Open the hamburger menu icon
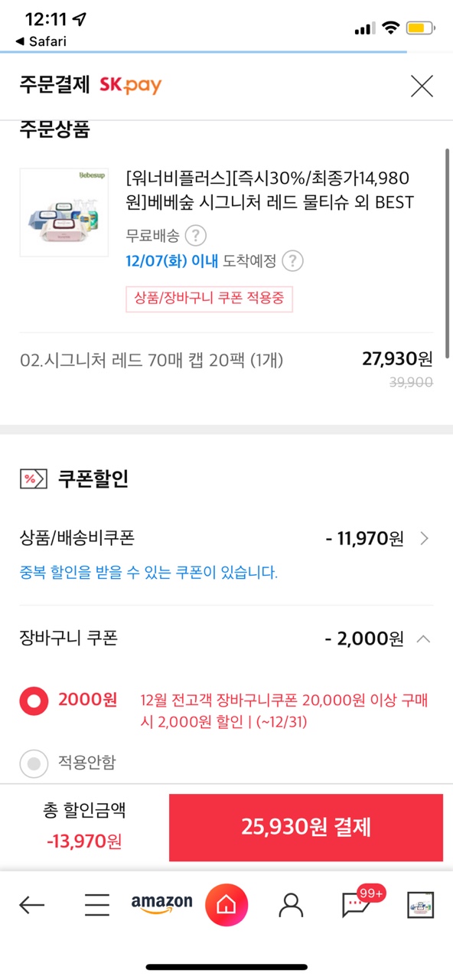Screen dimensions: 453x980 point(97,906)
